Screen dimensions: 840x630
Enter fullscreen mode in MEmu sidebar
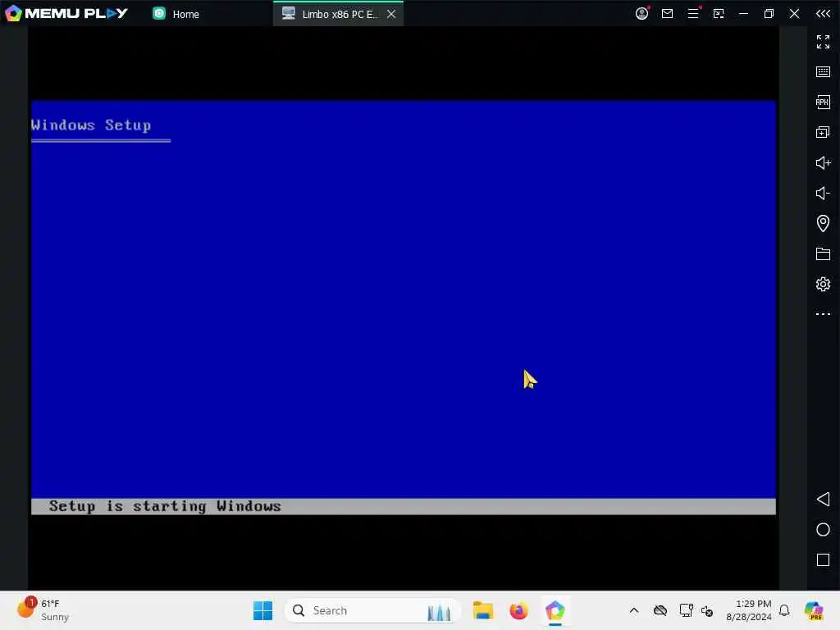tap(823, 41)
